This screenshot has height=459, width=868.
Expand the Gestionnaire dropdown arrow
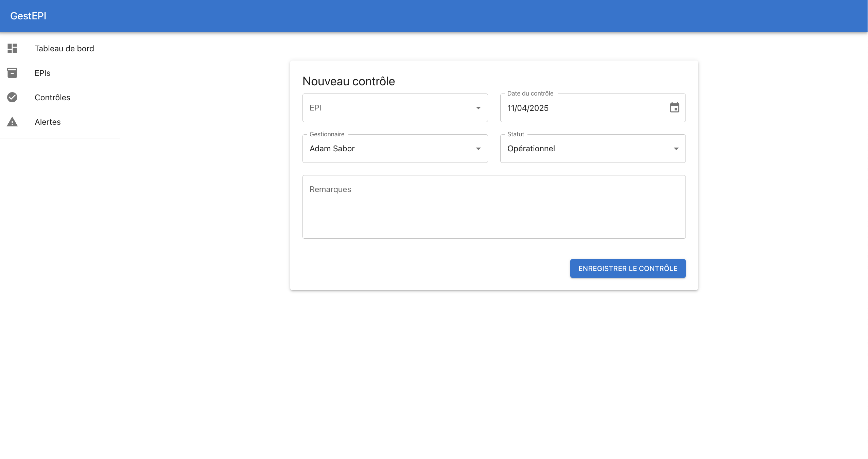[x=478, y=149]
